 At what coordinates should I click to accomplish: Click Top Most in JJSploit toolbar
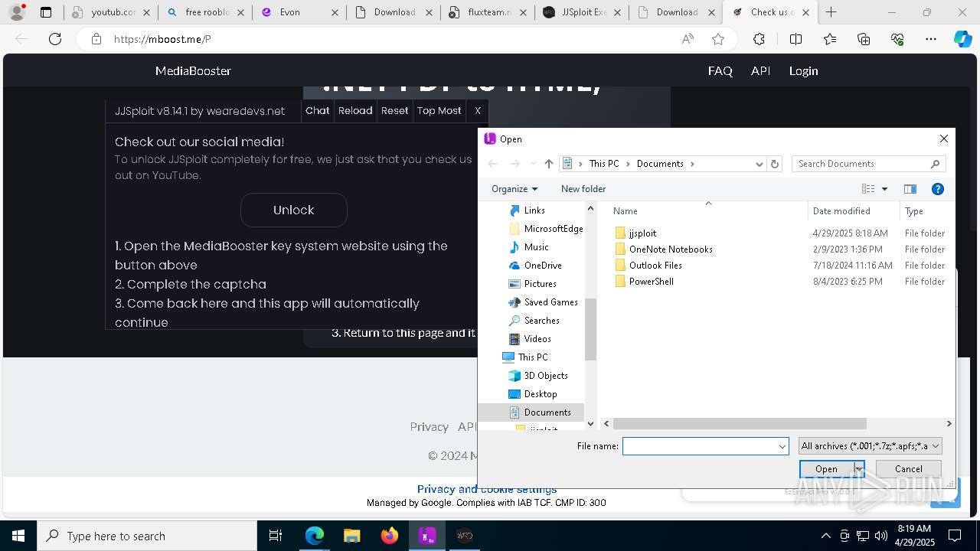pyautogui.click(x=439, y=111)
